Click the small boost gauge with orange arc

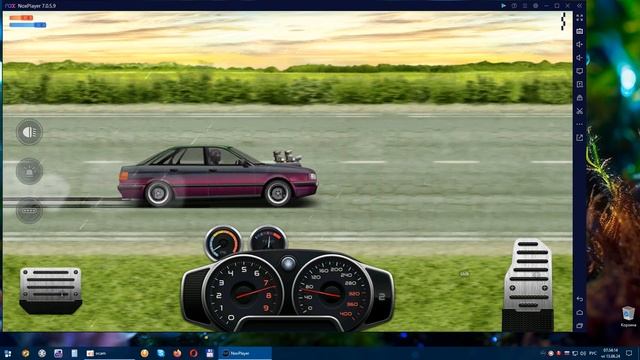(x=223, y=242)
